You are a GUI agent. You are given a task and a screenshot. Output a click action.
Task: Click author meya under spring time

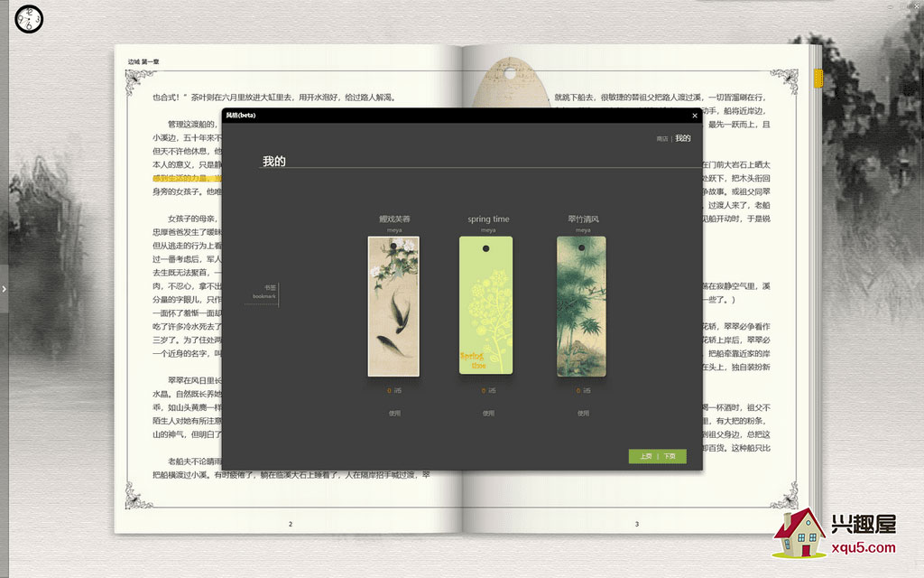tap(488, 230)
